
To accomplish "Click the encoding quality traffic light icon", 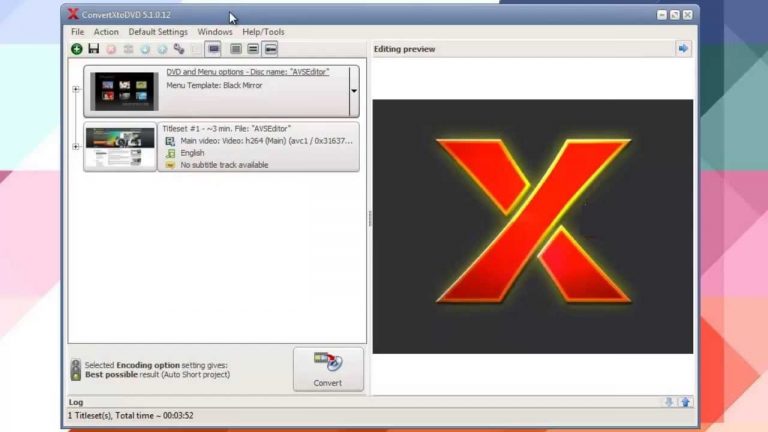I will point(75,370).
